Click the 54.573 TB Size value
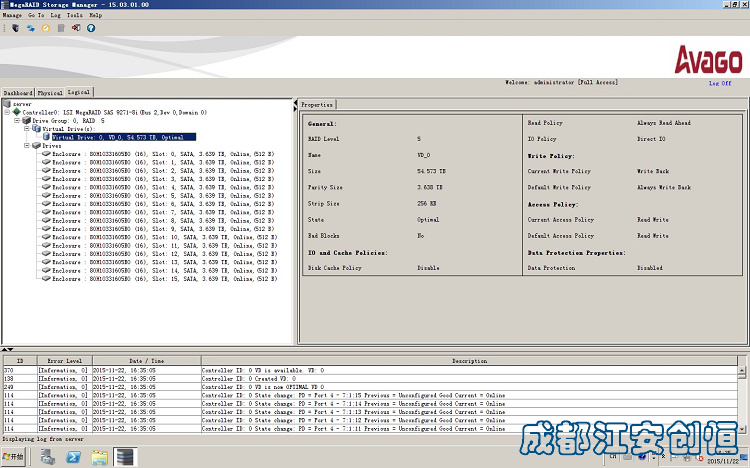750x468 pixels. click(431, 171)
